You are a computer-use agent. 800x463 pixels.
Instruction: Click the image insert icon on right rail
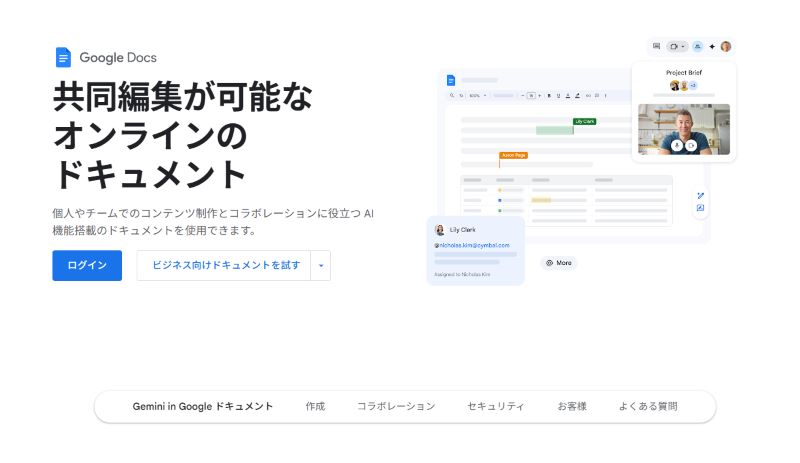(x=701, y=208)
